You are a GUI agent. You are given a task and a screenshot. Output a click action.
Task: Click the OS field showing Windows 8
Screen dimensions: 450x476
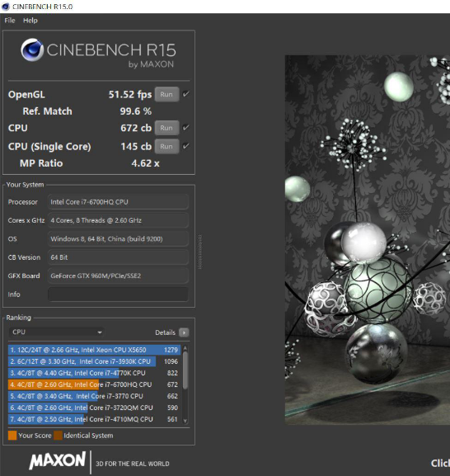point(118,239)
